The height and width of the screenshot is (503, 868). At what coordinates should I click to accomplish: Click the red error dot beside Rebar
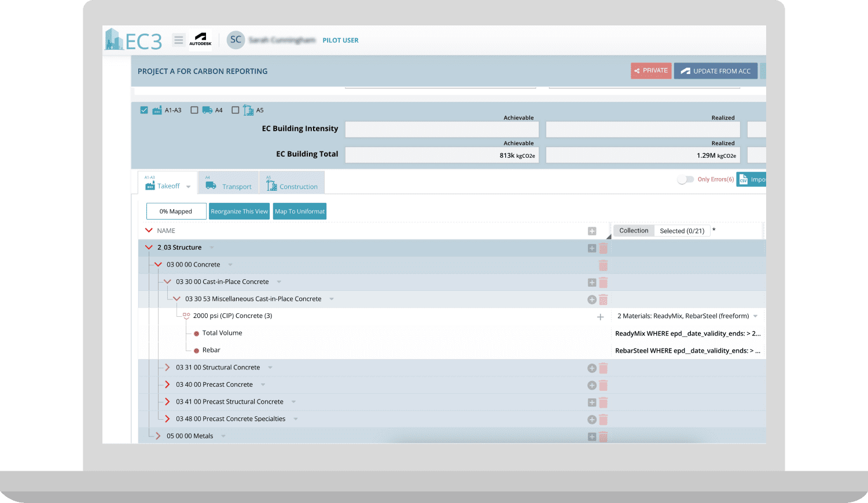(x=197, y=351)
